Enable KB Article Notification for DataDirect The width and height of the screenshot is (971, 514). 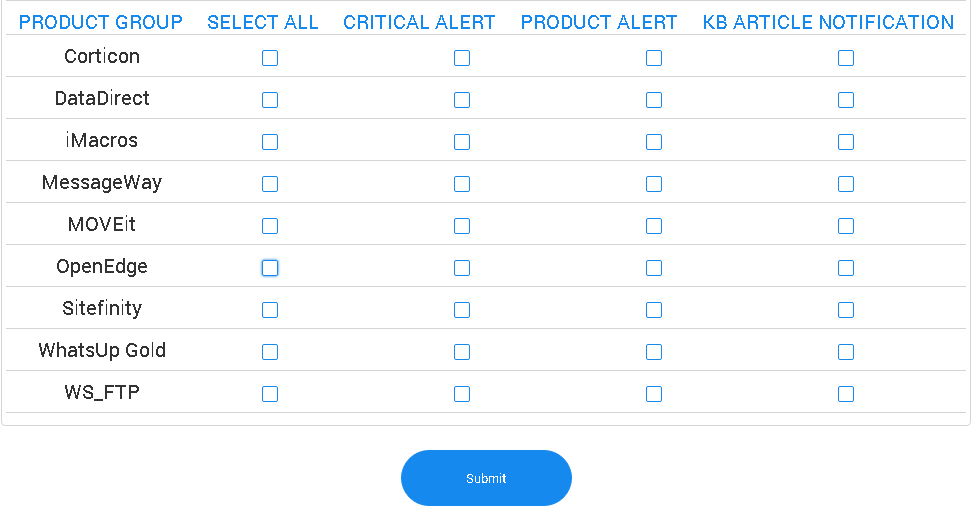point(846,100)
